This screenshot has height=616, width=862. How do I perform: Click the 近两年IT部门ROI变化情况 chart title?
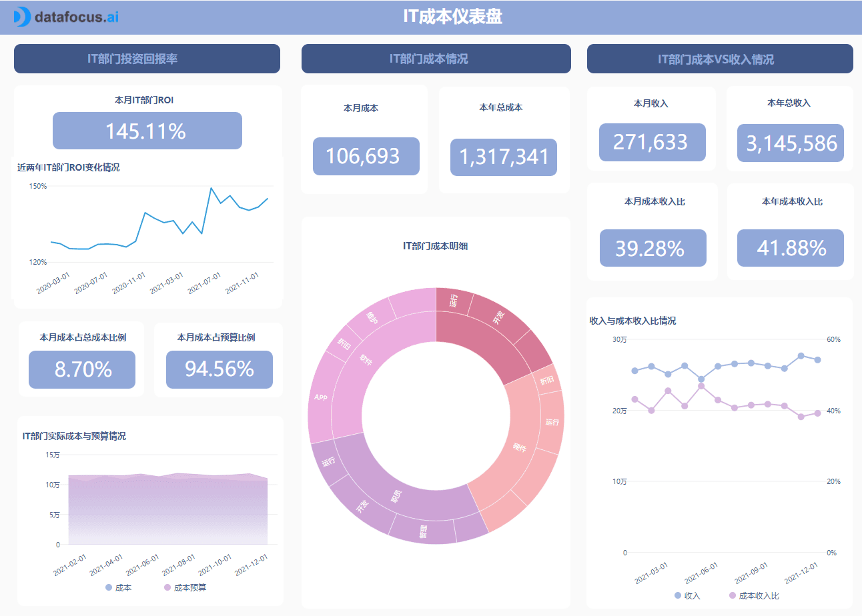pyautogui.click(x=69, y=167)
